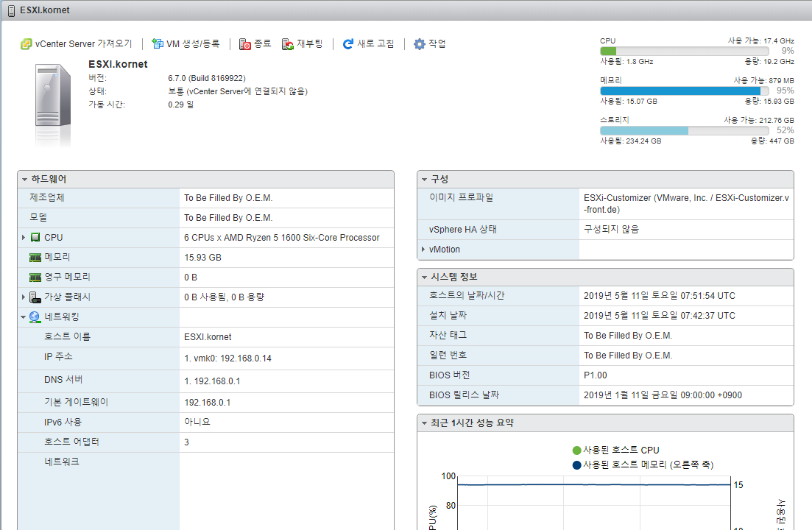The height and width of the screenshot is (530, 812).
Task: Click the ESXI.kornet tab title
Action: pyautogui.click(x=44, y=10)
